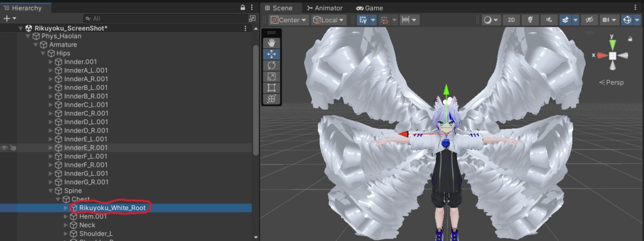
Task: Open the Hierarchy panel options menu
Action: [252, 8]
